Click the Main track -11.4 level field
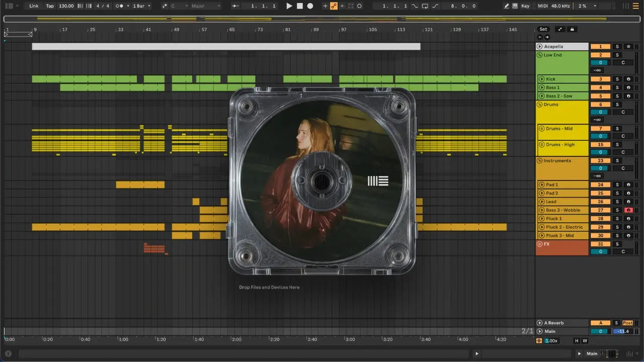Viewport: 644px width, 362px height. click(x=623, y=331)
